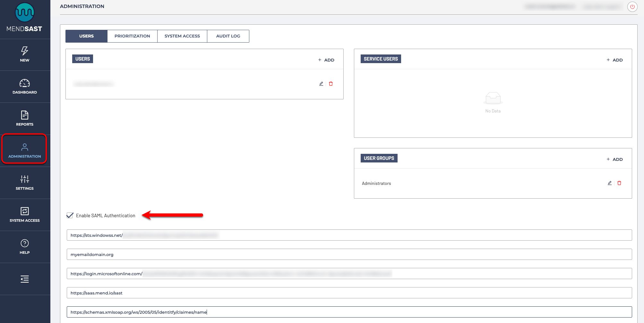Switch to the System Access tab
This screenshot has width=644, height=323.
click(182, 36)
